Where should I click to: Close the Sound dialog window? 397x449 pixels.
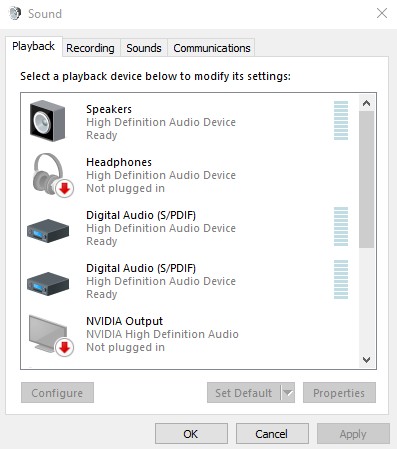pyautogui.click(x=382, y=13)
